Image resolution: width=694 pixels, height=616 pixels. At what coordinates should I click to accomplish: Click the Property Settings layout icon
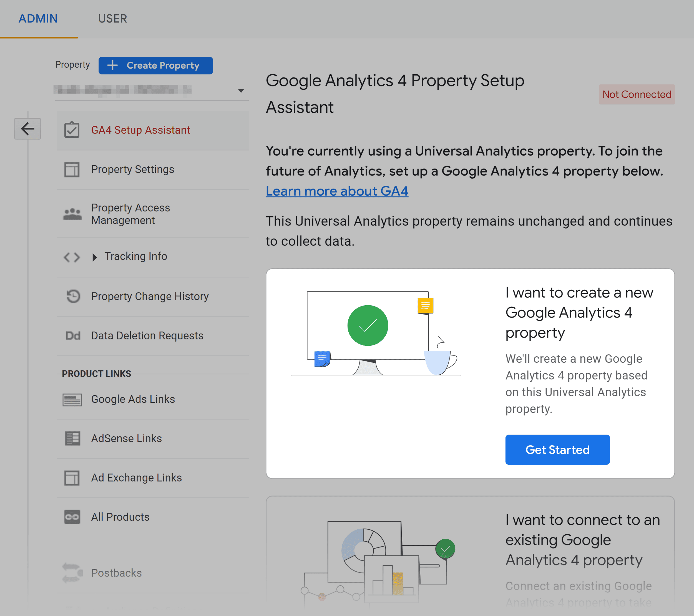click(x=72, y=169)
